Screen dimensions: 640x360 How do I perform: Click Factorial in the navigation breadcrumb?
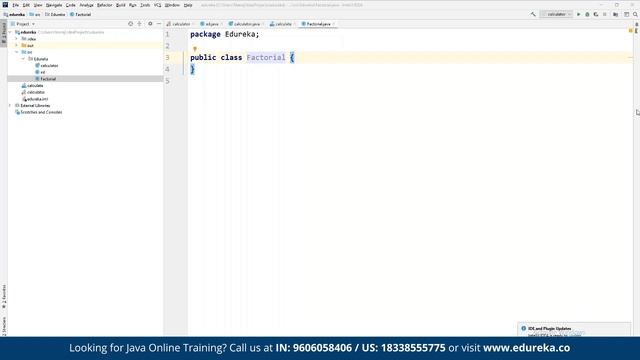click(80, 14)
